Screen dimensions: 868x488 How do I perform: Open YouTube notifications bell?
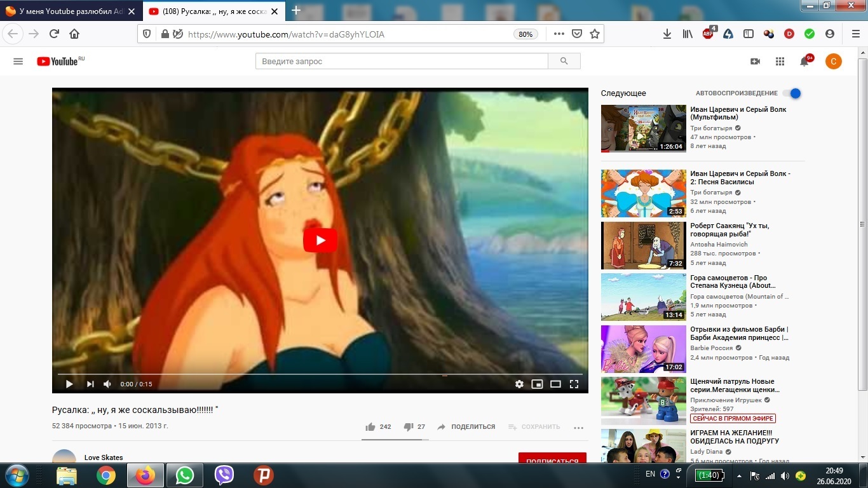point(804,61)
